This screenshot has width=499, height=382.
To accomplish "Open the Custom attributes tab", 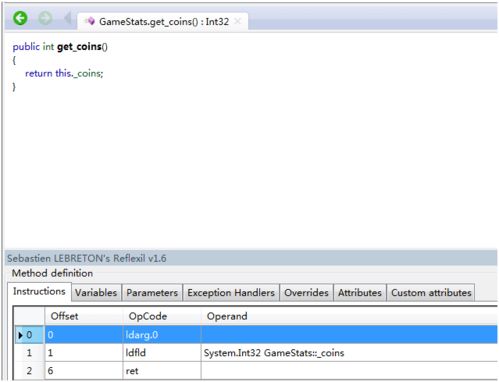I will [431, 293].
